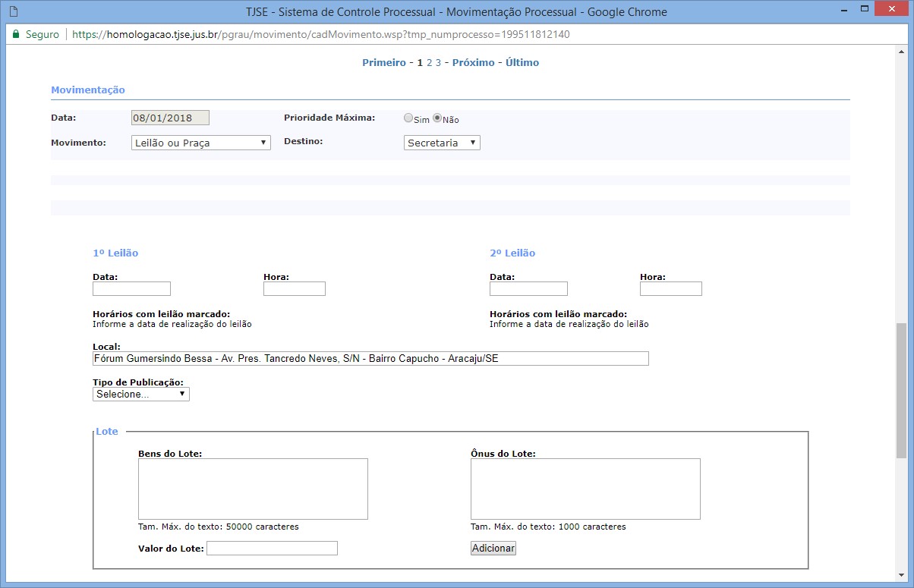Viewport: 914px width, 588px height.
Task: Click the 1º Leilão Data field
Action: tap(131, 289)
